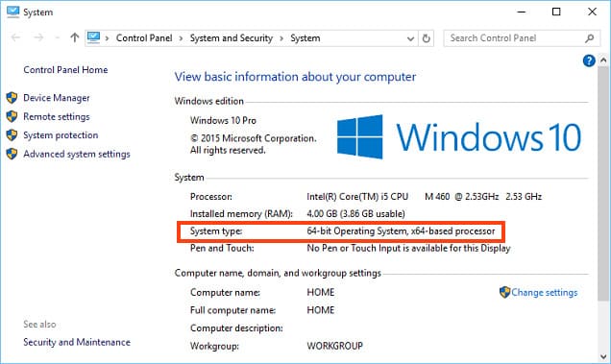The height and width of the screenshot is (364, 611).
Task: Open the recent locations dropdown arrow
Action: [58, 37]
